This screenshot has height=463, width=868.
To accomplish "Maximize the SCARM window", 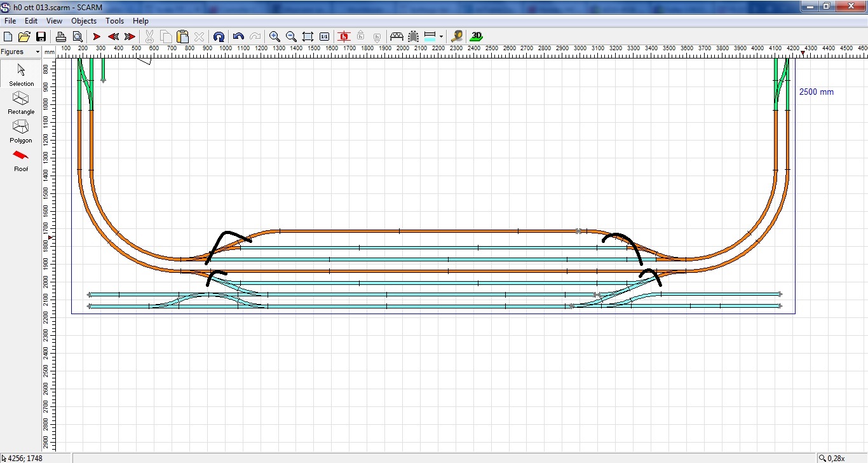I will coord(827,6).
